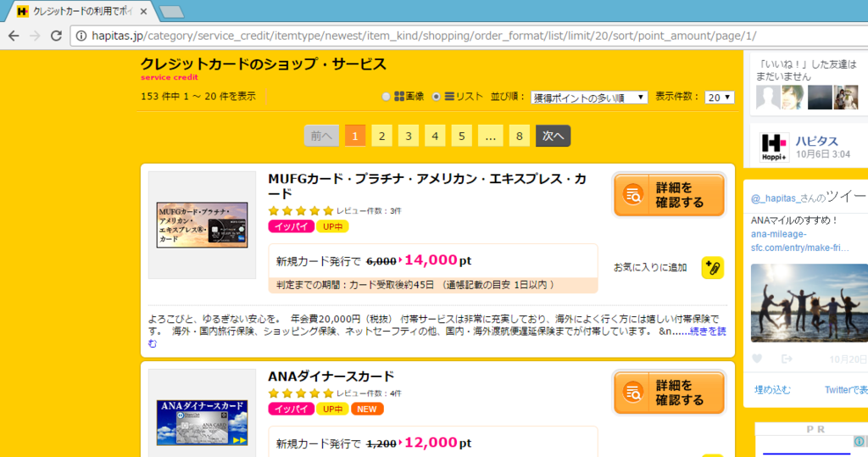The height and width of the screenshot is (457, 868).
Task: Share the tweet with share icon
Action: [x=787, y=359]
